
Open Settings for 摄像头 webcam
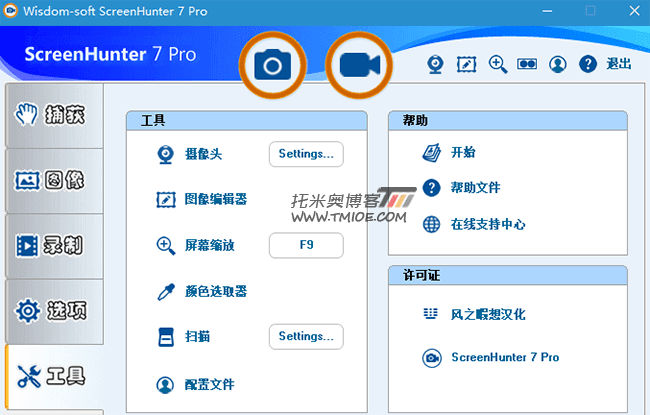point(306,154)
